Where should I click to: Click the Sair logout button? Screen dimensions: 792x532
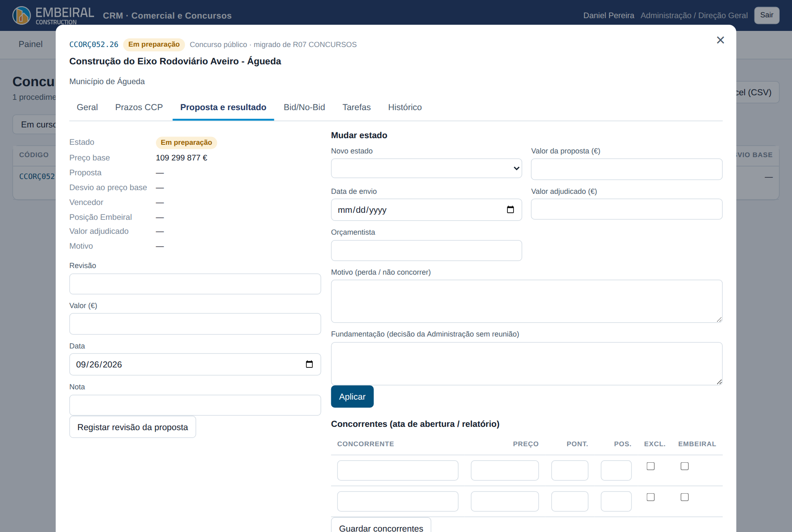(766, 15)
